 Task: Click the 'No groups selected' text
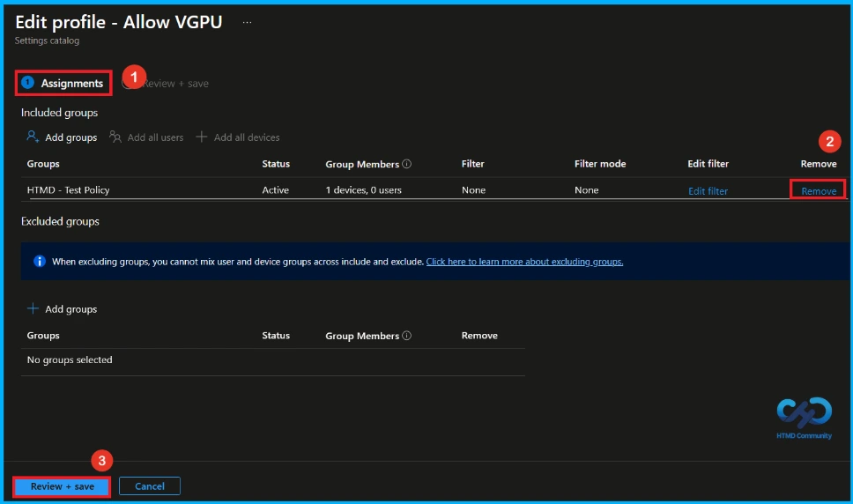pyautogui.click(x=70, y=359)
